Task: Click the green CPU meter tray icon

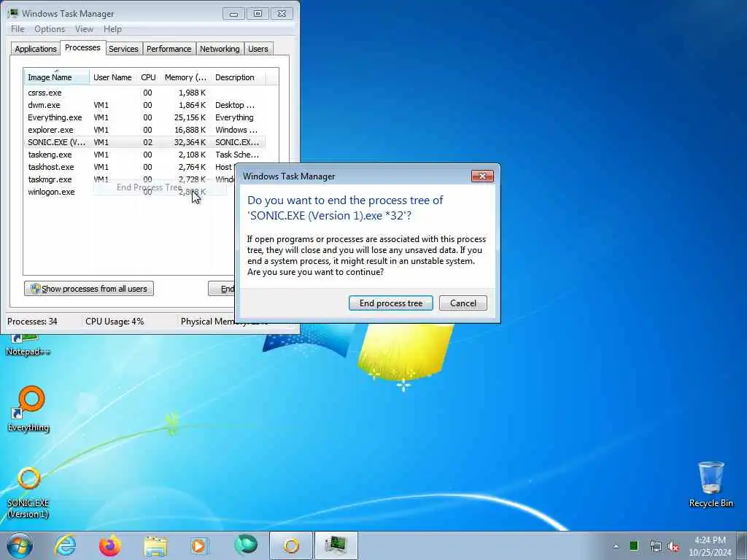Action: click(x=634, y=546)
